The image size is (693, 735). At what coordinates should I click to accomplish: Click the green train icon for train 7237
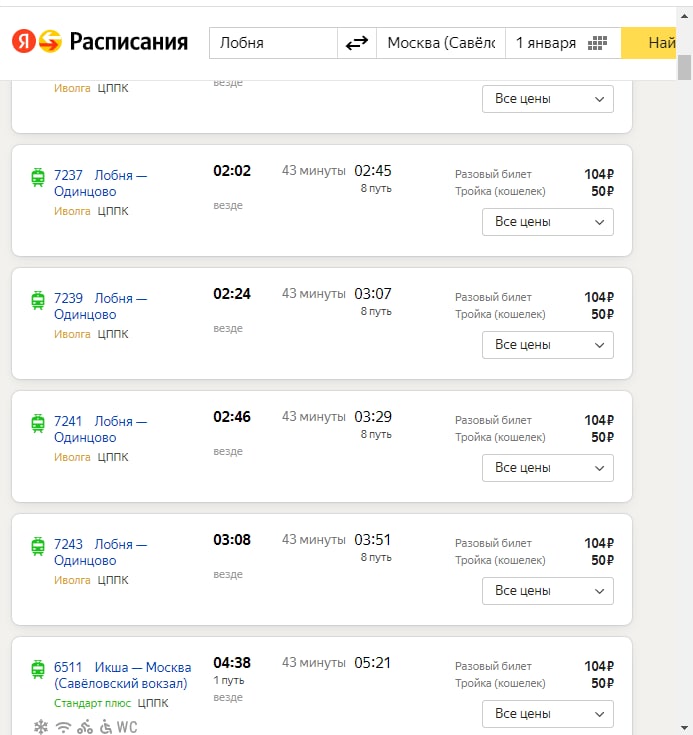click(38, 177)
